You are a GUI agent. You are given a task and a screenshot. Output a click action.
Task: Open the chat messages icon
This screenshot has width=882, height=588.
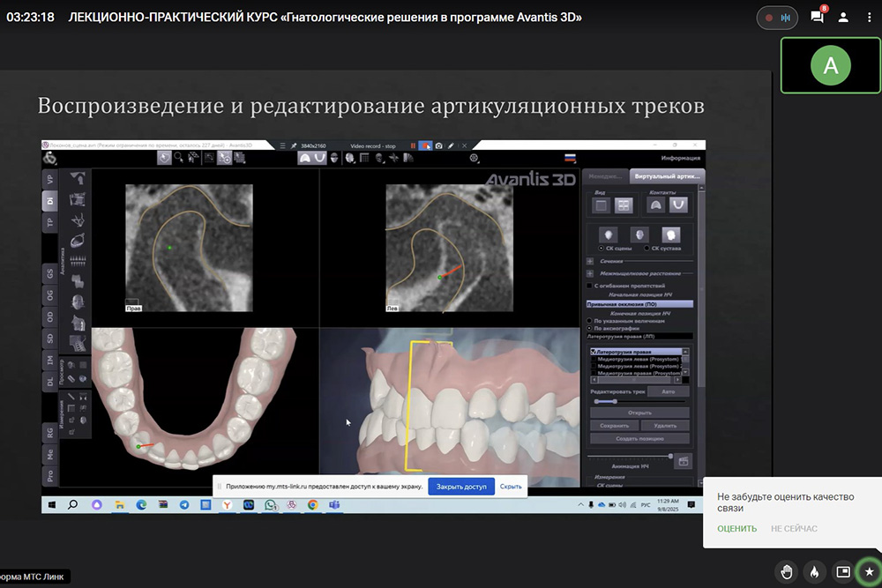(x=817, y=17)
